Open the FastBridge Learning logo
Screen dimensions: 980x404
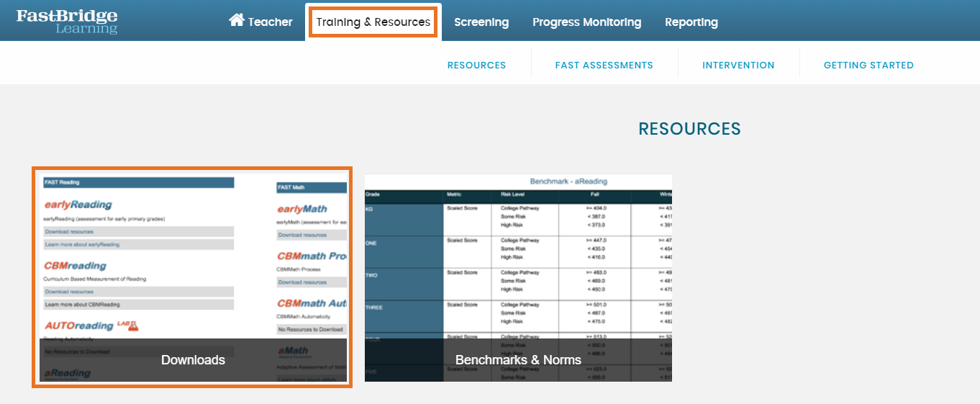click(x=67, y=21)
